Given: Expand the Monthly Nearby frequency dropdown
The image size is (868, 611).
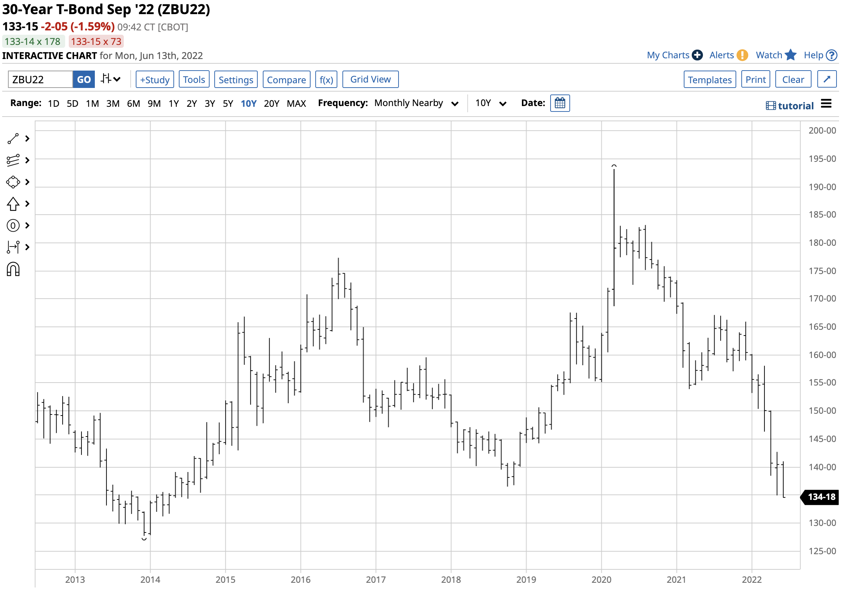Looking at the screenshot, I should [x=416, y=103].
